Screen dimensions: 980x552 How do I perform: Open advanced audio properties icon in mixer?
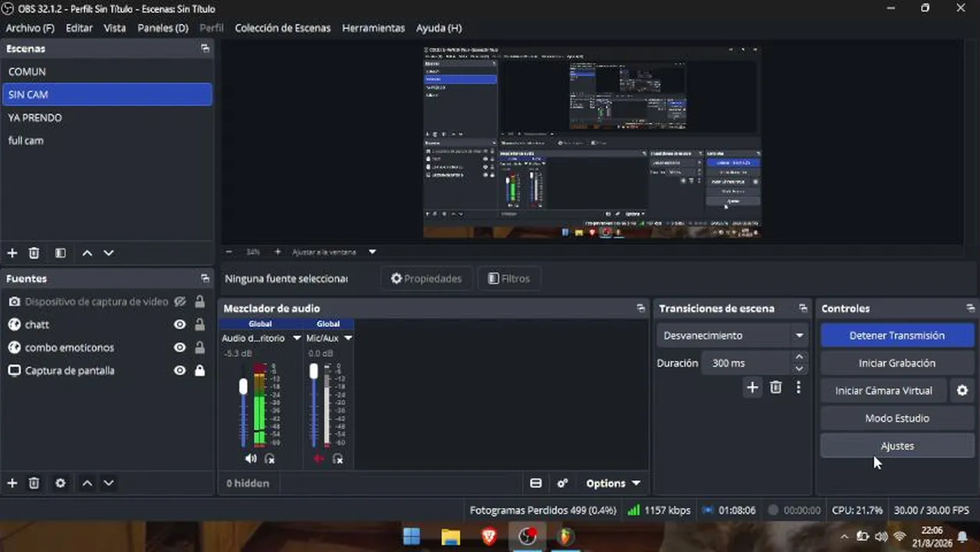coord(563,483)
